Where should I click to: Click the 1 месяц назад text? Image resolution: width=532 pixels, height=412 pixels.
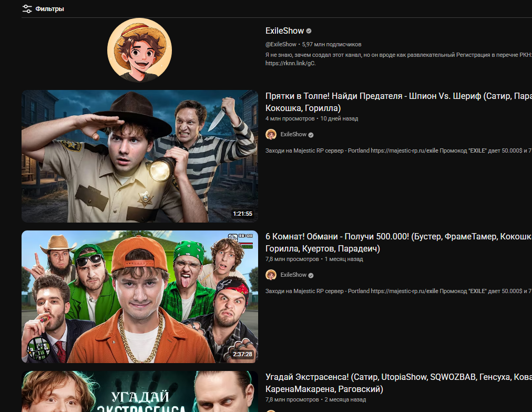pos(344,259)
